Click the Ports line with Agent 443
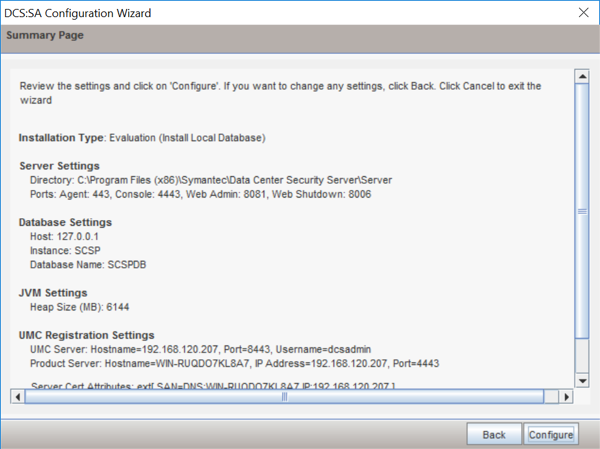Screen dimensions: 600x449 tap(201, 194)
